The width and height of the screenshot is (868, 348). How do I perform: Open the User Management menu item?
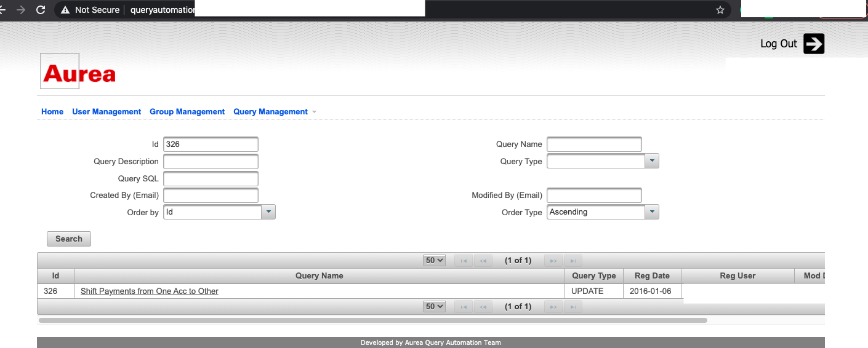106,112
